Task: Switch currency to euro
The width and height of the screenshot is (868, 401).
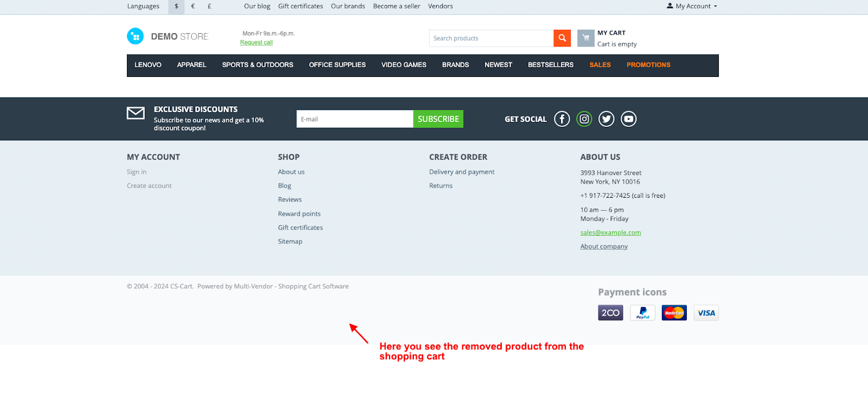Action: pos(193,7)
